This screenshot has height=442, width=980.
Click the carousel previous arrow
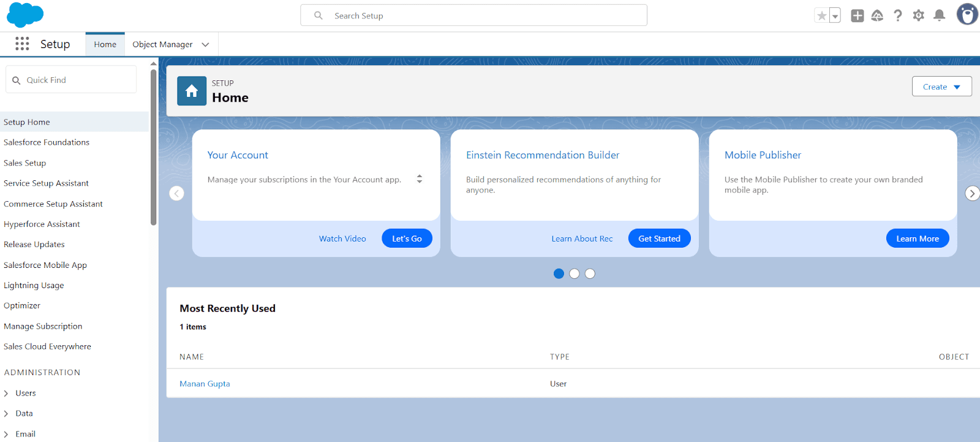[x=176, y=193]
